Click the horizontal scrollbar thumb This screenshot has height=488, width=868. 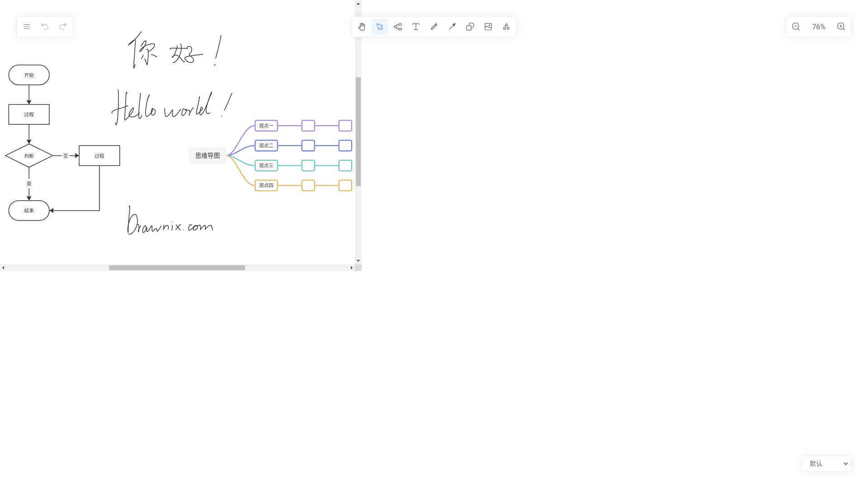[x=177, y=267]
